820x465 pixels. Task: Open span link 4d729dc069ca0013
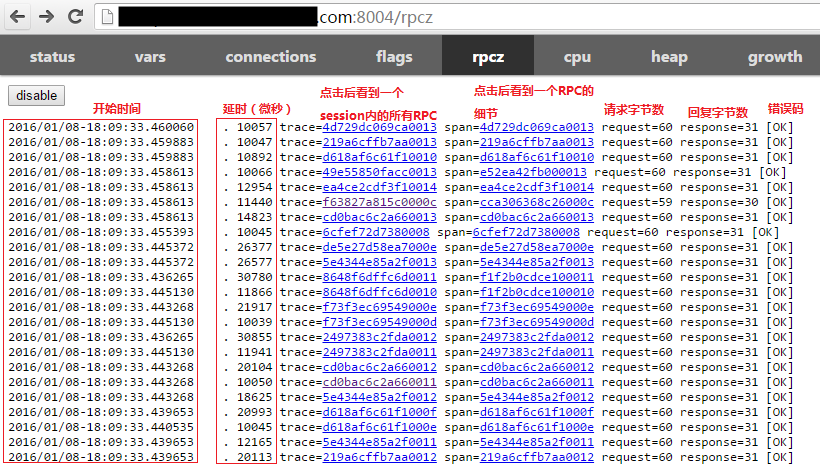click(x=536, y=127)
